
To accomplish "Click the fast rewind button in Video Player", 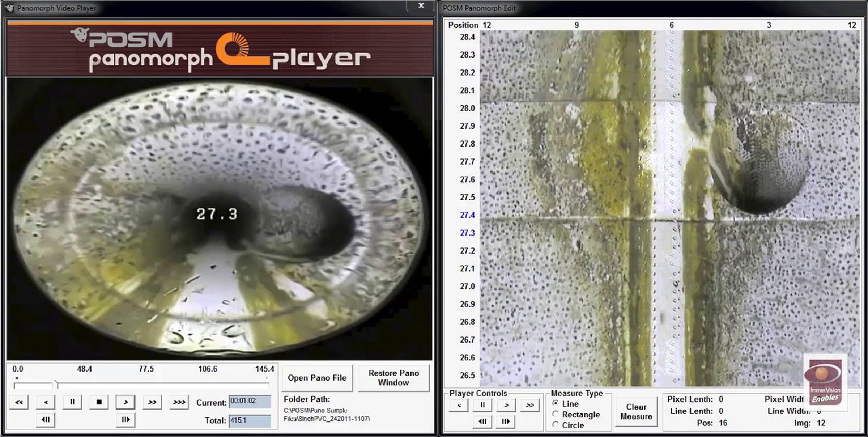I will (x=19, y=402).
